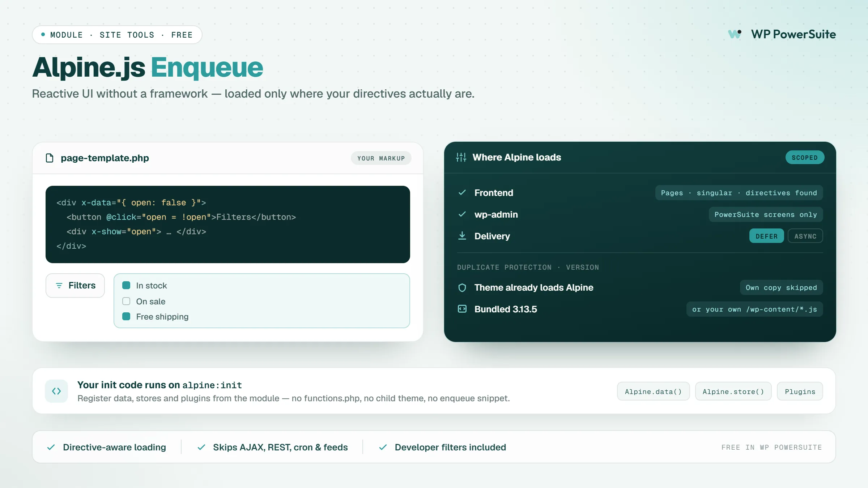Click the filter lines icon in Filters button
The image size is (868, 488).
point(59,286)
